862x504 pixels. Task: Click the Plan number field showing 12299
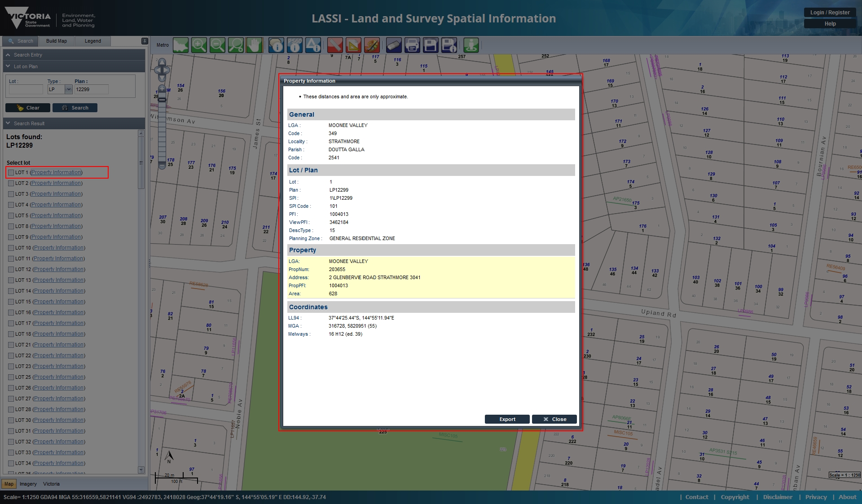pos(92,89)
